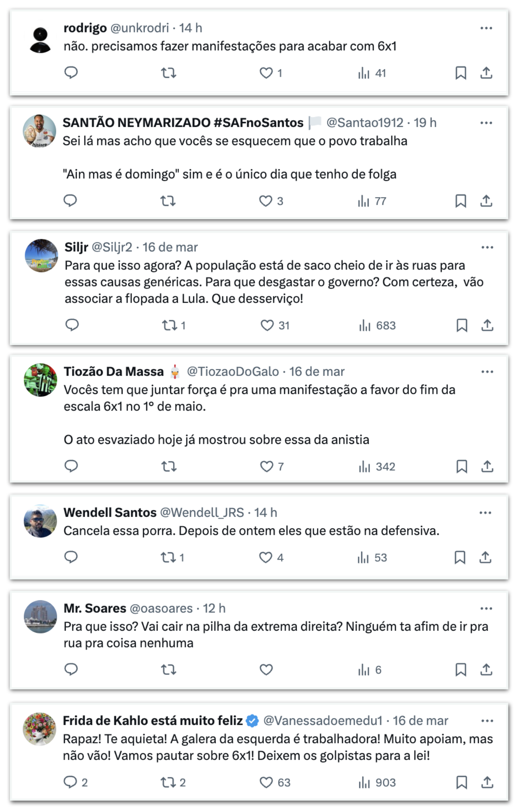Screen dimensions: 518x812
Task: Click Wendell Santos's profile picture
Action: 40,521
